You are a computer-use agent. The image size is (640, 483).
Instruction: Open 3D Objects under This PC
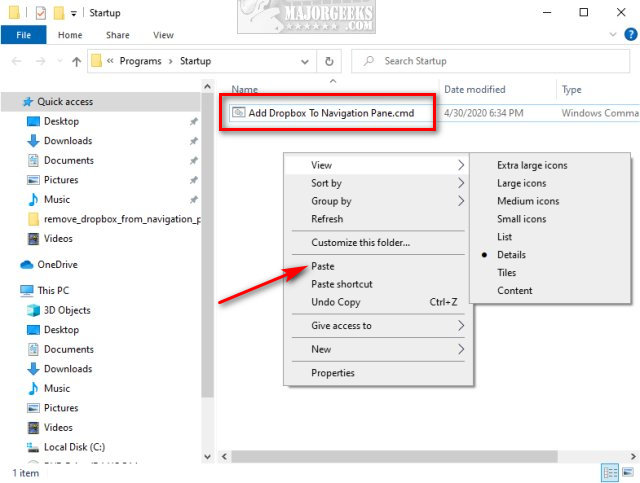tap(67, 310)
